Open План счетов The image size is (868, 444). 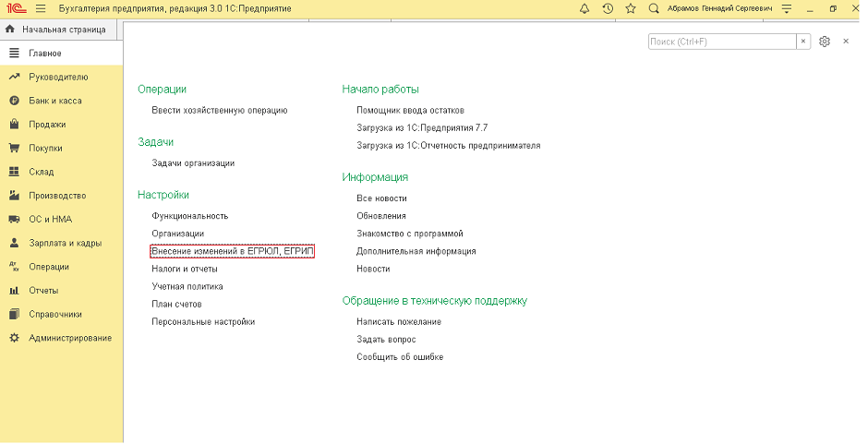point(176,305)
